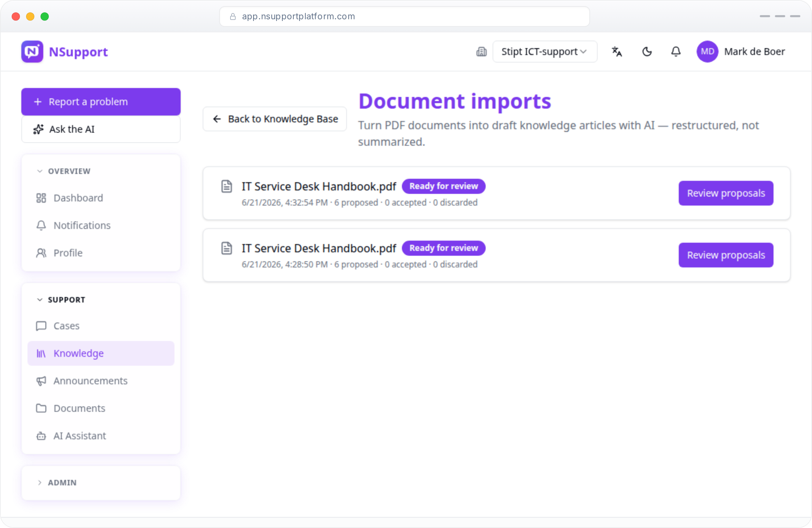The image size is (812, 528).
Task: Select Knowledge in sidebar
Action: click(101, 353)
